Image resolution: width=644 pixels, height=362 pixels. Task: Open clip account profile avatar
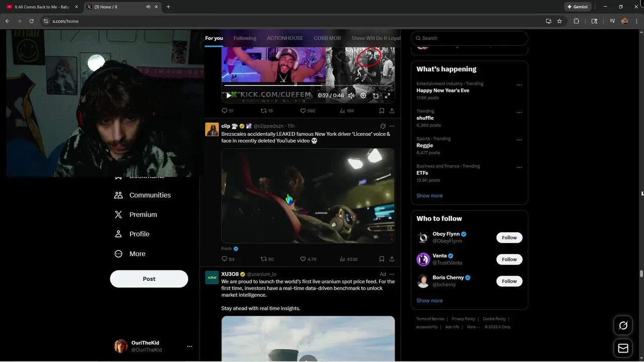point(212,129)
